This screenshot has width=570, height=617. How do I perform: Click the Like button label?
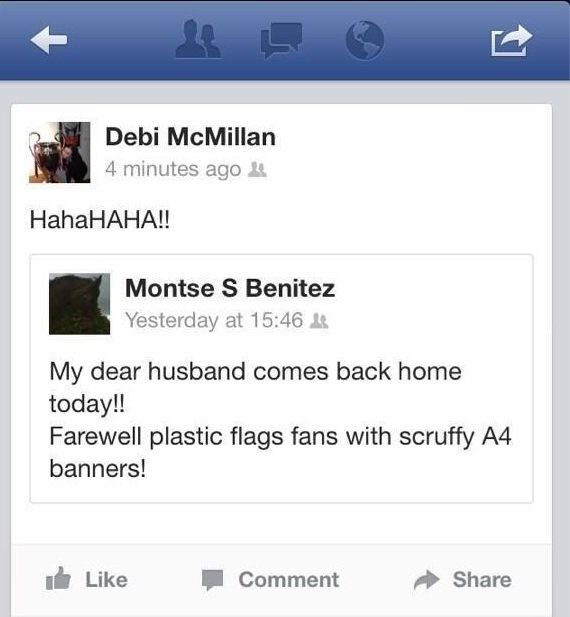(x=107, y=580)
